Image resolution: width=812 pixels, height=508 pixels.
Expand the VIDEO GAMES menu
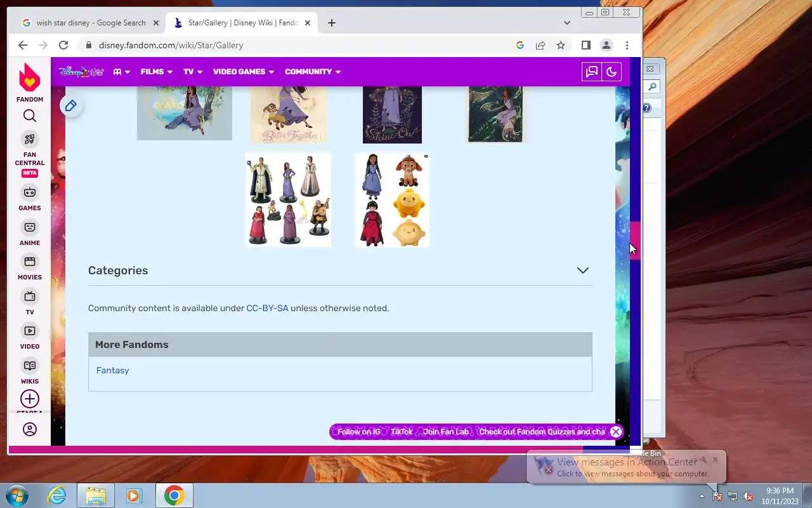click(x=244, y=72)
